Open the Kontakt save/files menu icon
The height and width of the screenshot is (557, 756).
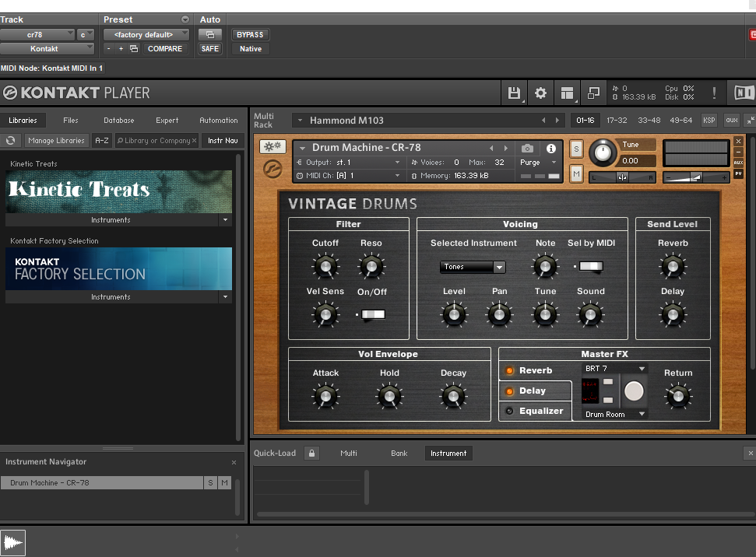(x=514, y=93)
